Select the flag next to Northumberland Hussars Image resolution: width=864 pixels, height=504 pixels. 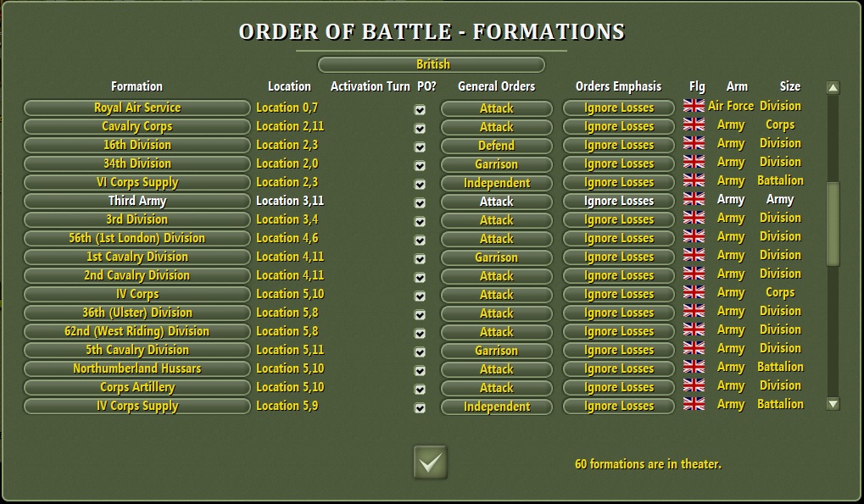click(694, 368)
